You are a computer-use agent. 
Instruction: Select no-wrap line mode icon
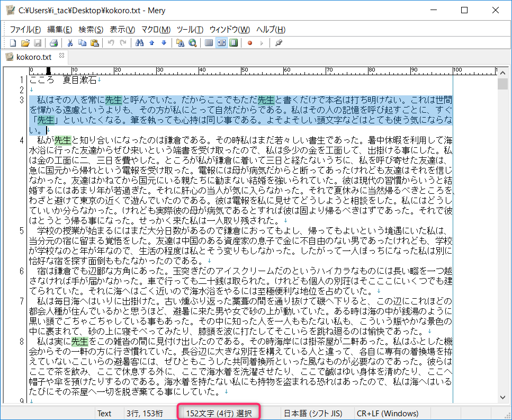(x=209, y=43)
